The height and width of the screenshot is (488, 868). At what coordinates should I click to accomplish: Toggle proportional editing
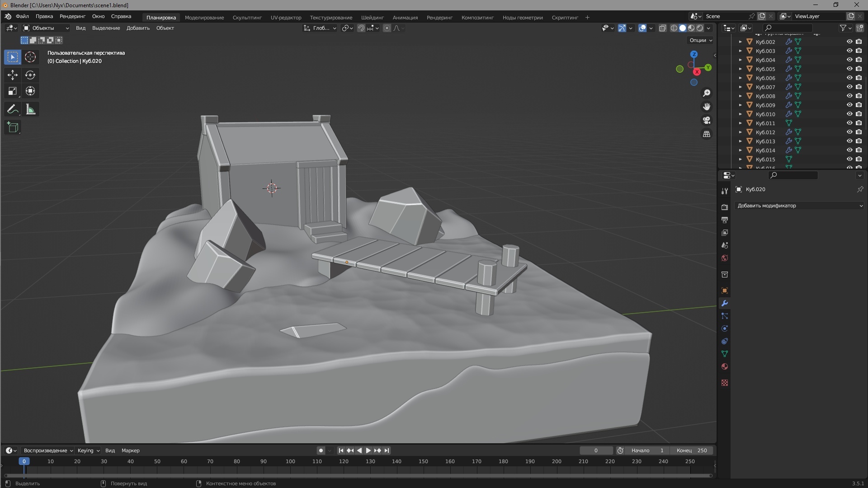pyautogui.click(x=387, y=28)
